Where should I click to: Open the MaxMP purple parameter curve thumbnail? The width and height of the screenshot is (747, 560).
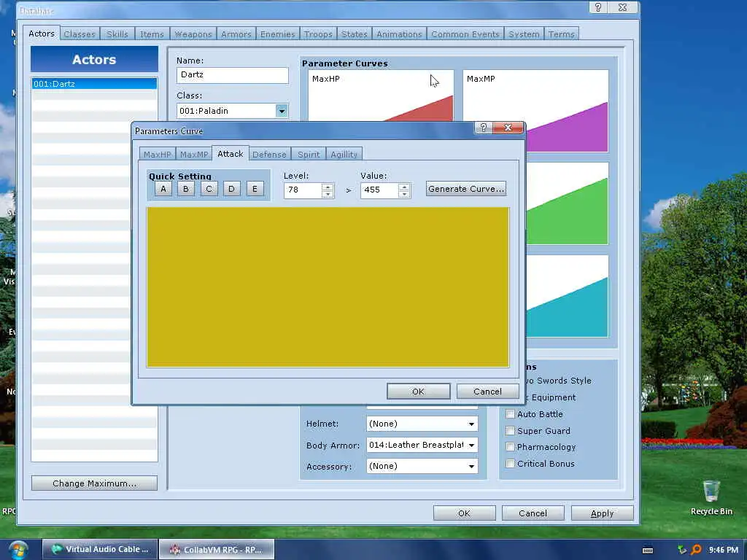click(535, 111)
